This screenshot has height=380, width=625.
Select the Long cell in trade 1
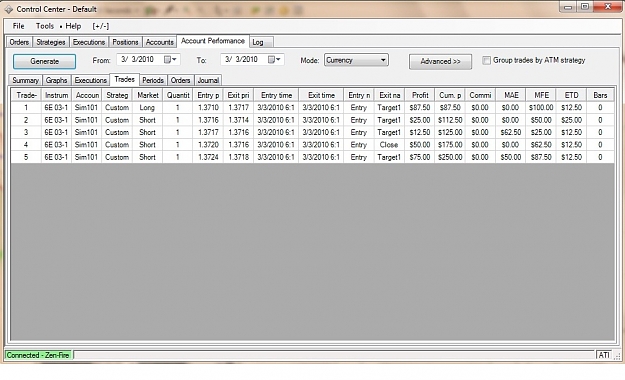pos(147,108)
